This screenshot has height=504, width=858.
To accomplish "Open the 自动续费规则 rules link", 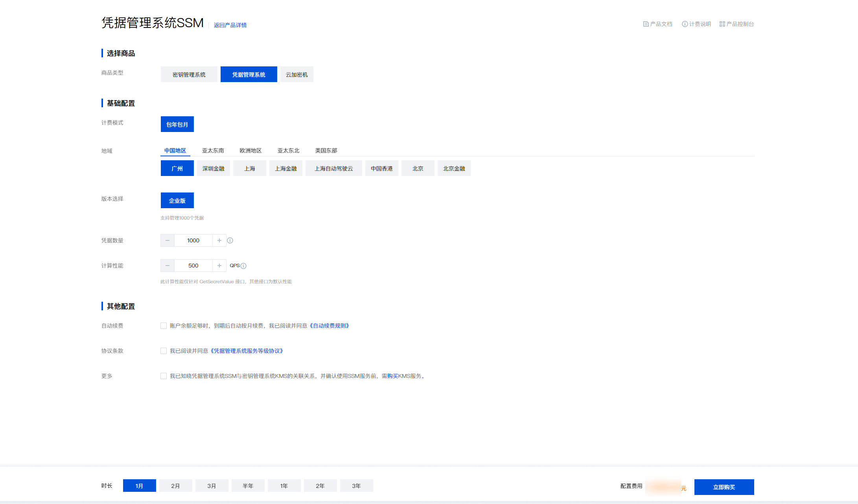I will [330, 326].
